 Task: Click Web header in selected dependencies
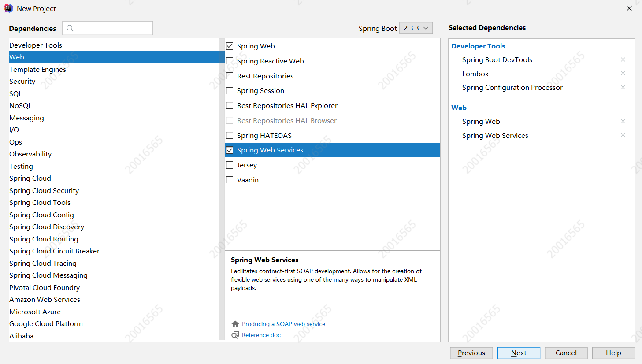(459, 108)
